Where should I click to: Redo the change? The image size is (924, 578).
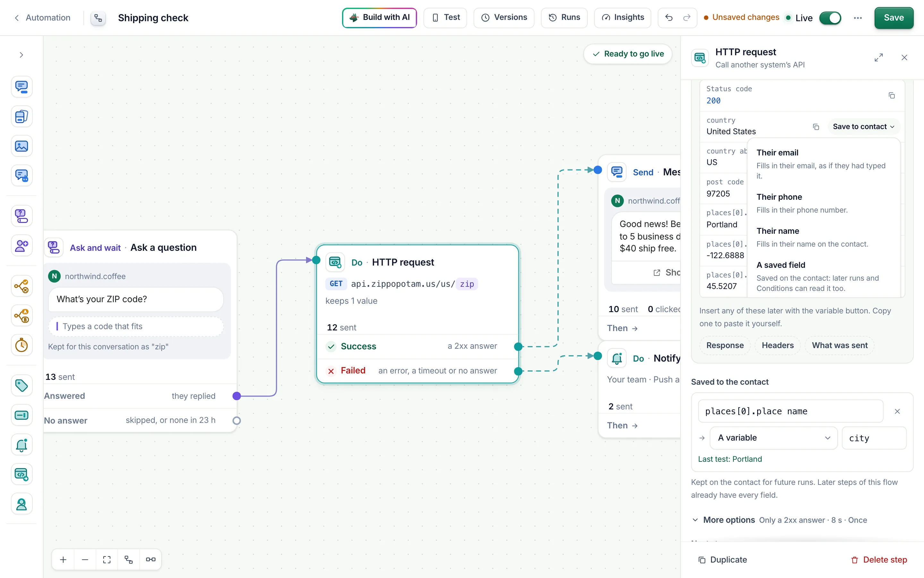(x=687, y=18)
